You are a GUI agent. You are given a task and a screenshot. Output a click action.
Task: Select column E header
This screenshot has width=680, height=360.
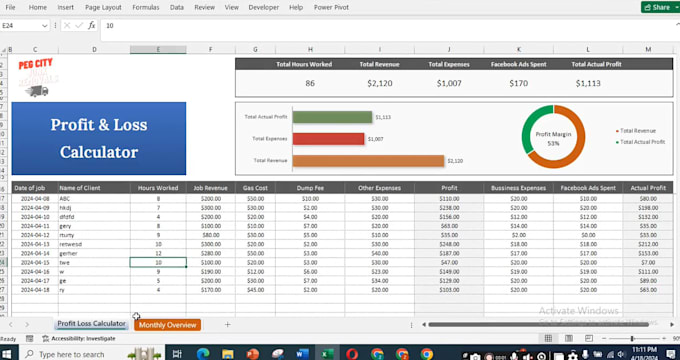(x=158, y=49)
